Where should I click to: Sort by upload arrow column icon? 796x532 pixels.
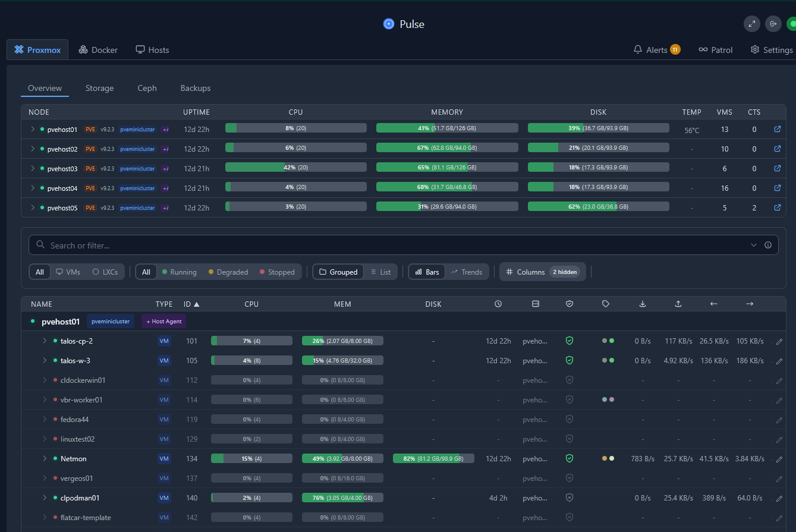[678, 304]
